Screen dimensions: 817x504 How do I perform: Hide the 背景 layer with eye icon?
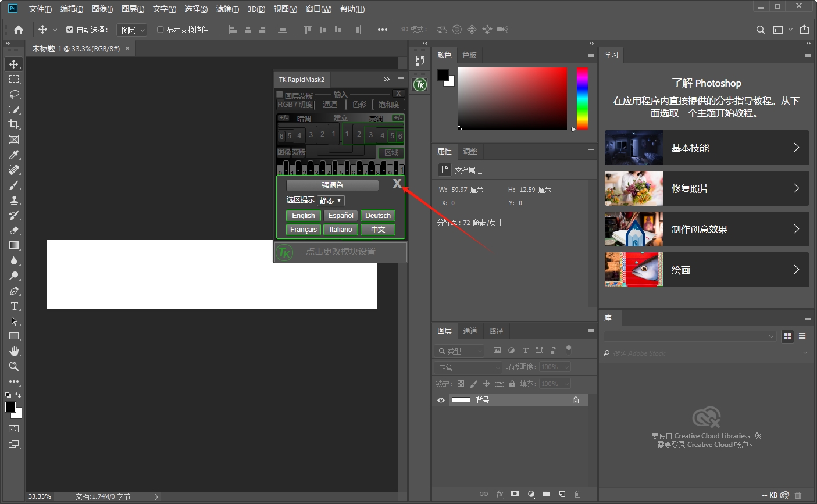click(441, 400)
